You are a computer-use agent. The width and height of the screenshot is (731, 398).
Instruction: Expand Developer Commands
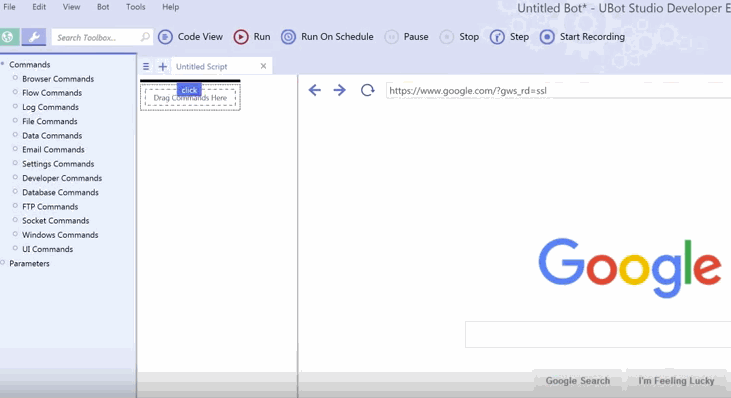click(15, 177)
